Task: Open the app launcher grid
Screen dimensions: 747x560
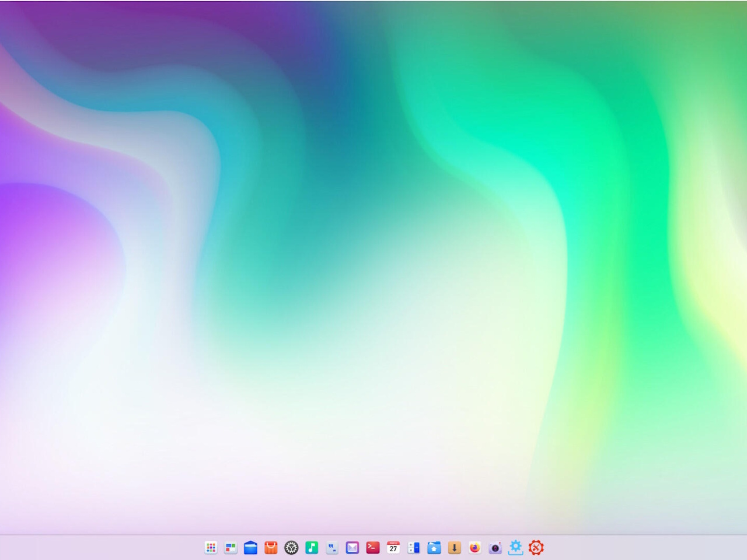Action: (x=211, y=548)
